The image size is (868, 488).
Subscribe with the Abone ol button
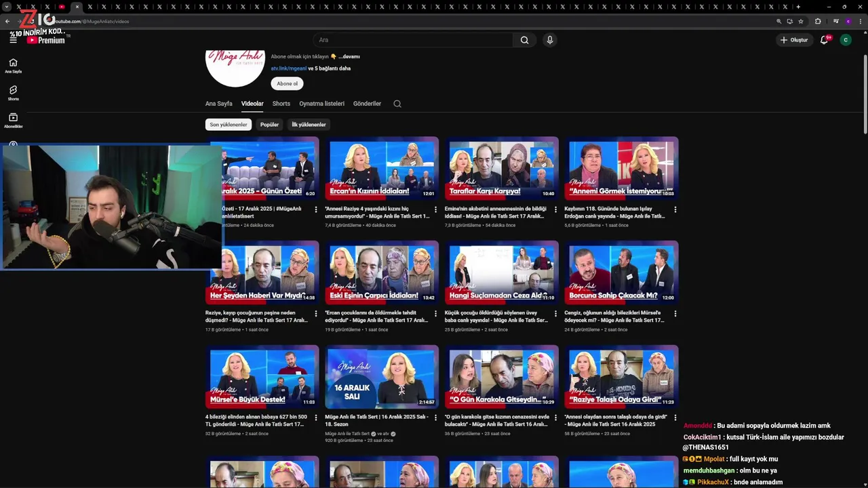(287, 84)
